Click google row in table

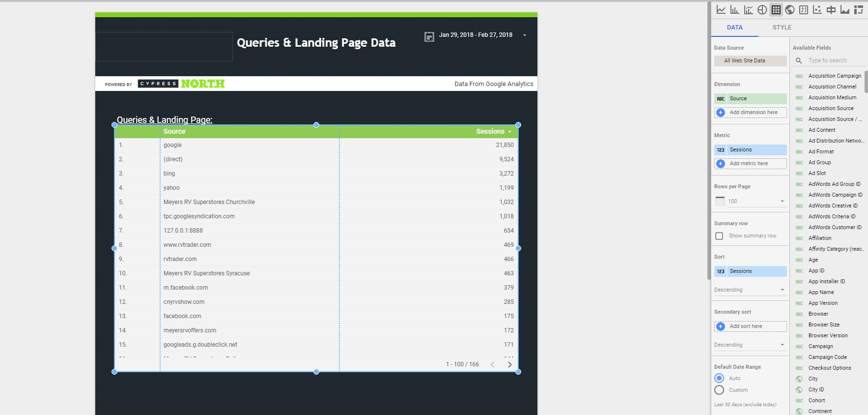pos(316,145)
